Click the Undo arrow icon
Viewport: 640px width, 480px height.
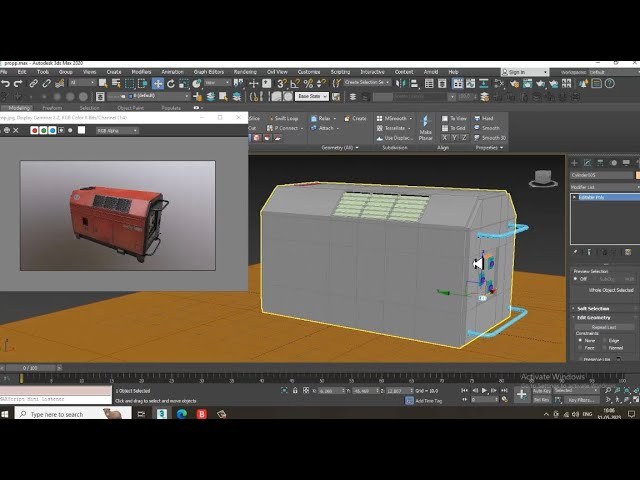coord(6,84)
